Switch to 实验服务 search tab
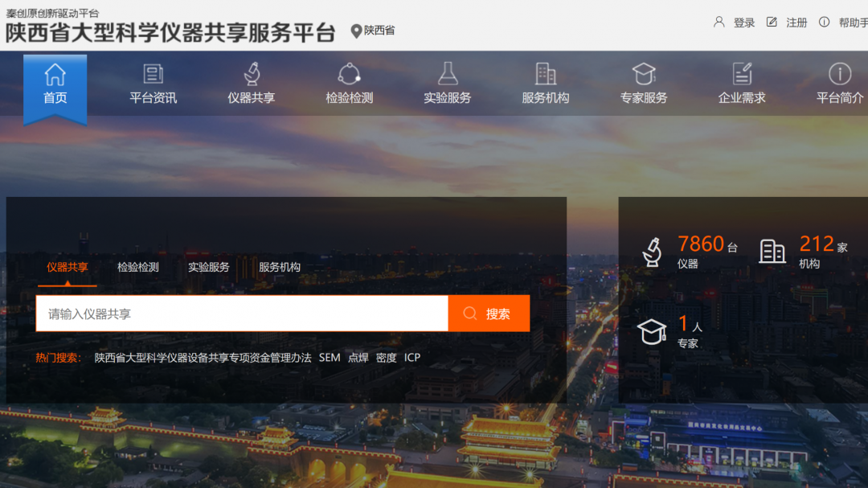The height and width of the screenshot is (488, 868). coord(208,267)
